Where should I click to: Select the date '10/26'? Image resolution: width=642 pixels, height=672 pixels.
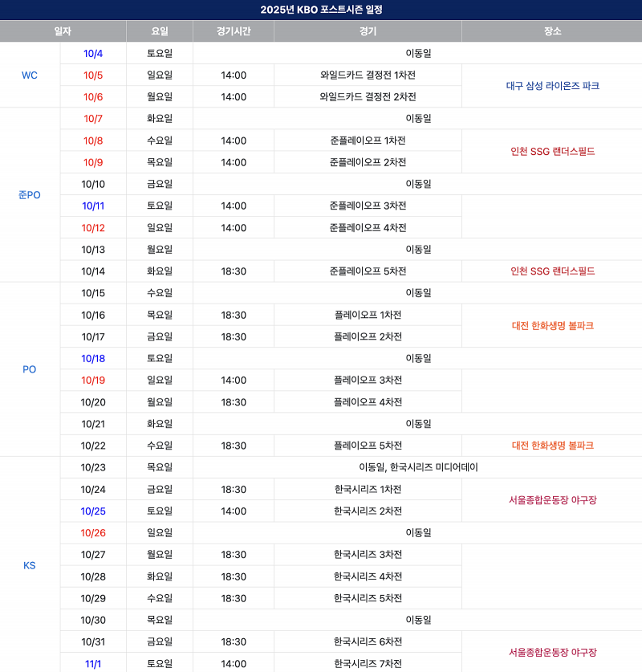click(93, 533)
